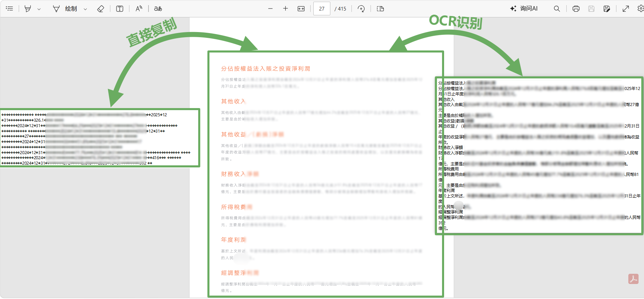Click the save-as icon
Viewport: 644px width, 299px height.
coord(607,9)
